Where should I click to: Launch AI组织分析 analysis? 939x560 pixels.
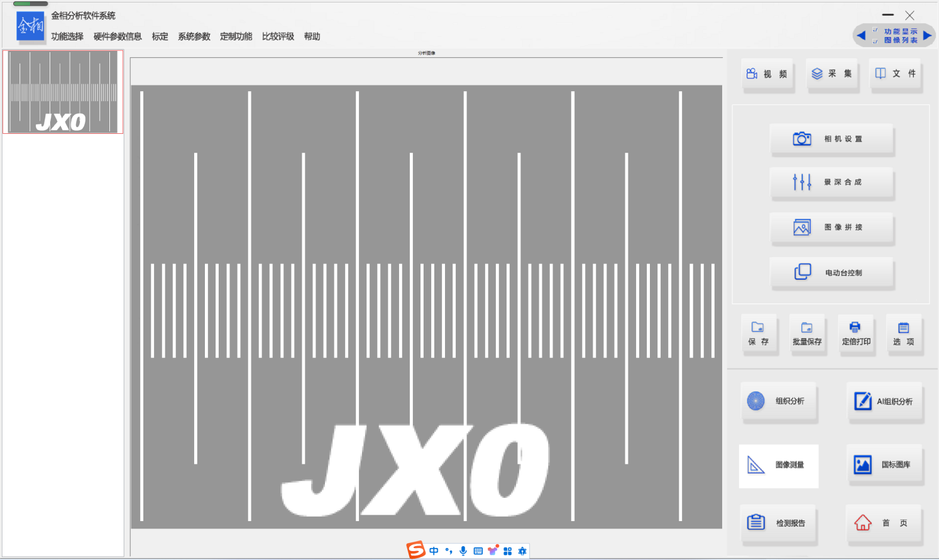point(884,401)
